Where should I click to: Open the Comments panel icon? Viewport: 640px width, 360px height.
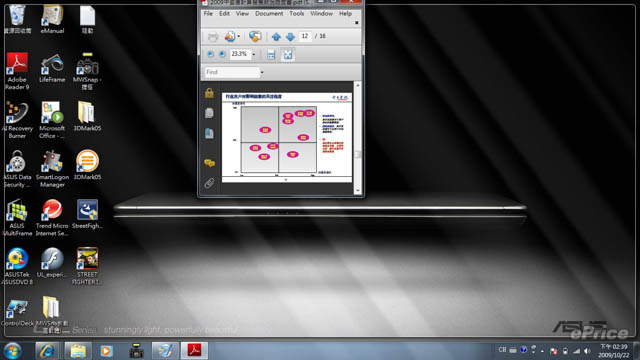coord(209,163)
